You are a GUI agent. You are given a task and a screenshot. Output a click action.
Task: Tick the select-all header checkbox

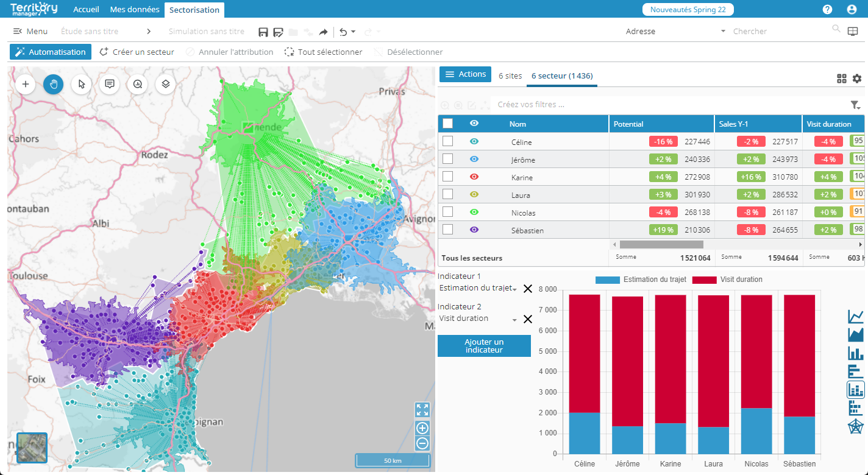pos(447,124)
